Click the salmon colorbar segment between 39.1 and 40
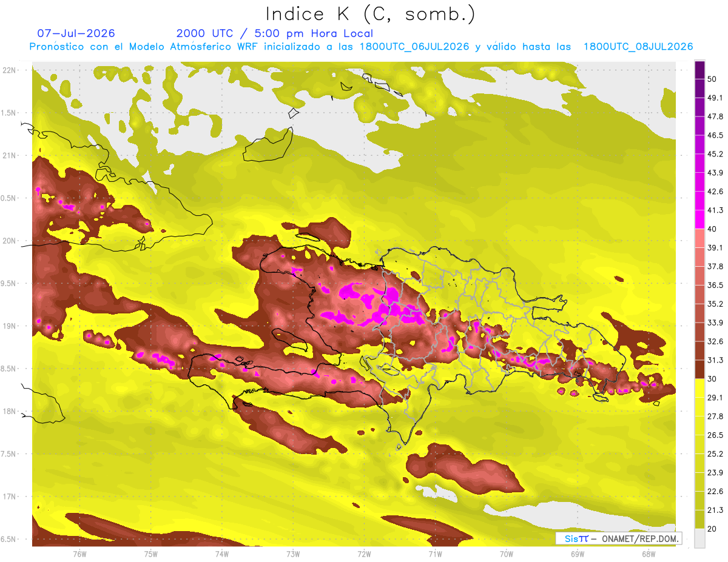Image resolution: width=728 pixels, height=562 pixels. click(699, 238)
